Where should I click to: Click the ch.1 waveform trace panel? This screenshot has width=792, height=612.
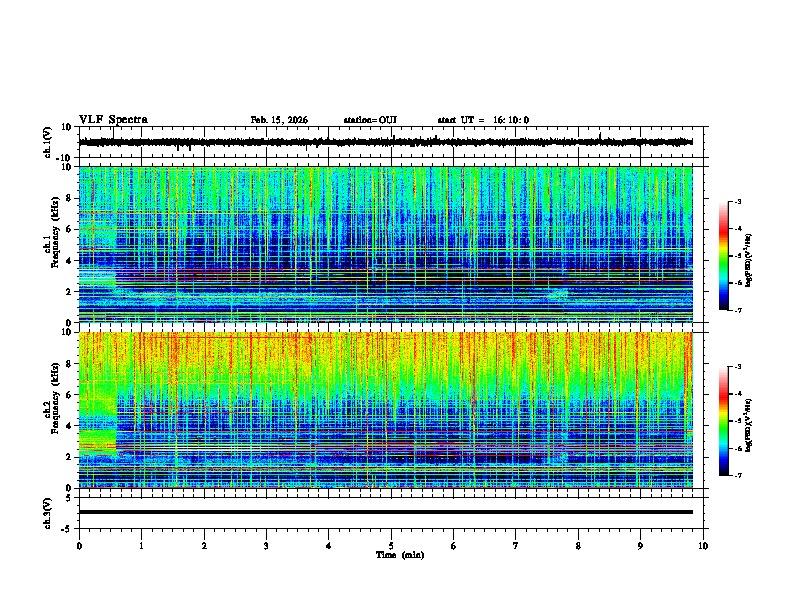click(x=391, y=142)
